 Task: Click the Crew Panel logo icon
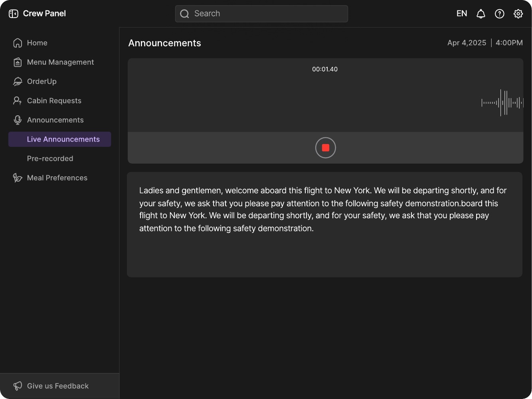(x=14, y=14)
